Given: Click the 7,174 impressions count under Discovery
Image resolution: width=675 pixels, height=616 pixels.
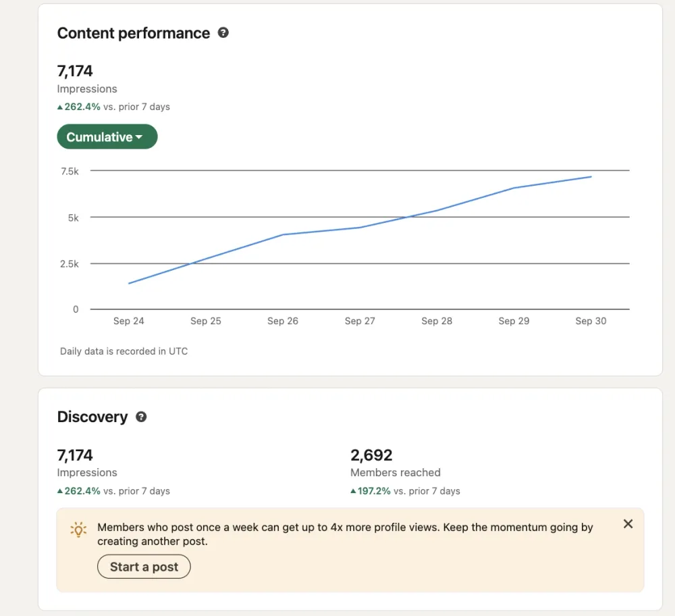Looking at the screenshot, I should [x=75, y=455].
